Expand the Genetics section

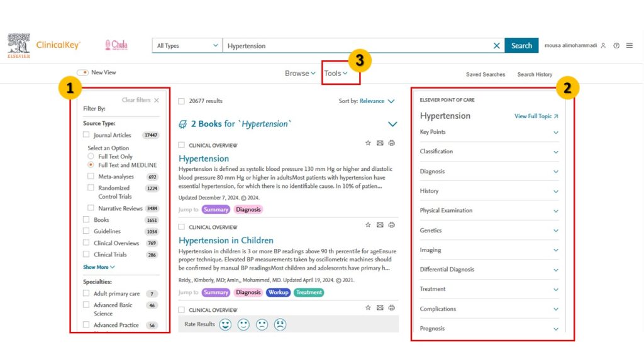pos(489,230)
